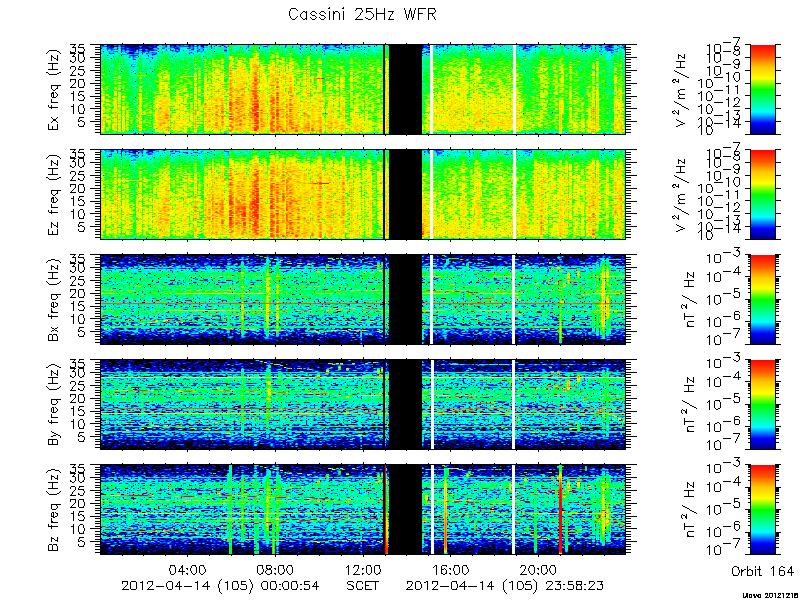800x600 pixels.
Task: Click the "16:00" time axis label
Action: point(451,569)
